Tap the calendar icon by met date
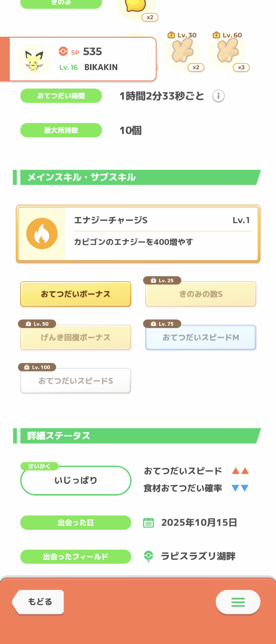The image size is (276, 644). pyautogui.click(x=148, y=523)
